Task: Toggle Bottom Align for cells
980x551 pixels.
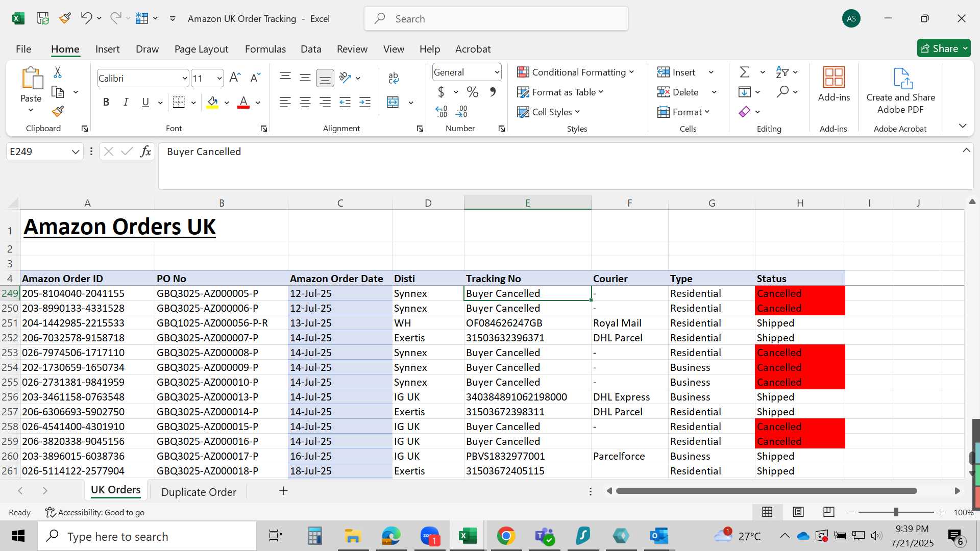Action: 325,78
